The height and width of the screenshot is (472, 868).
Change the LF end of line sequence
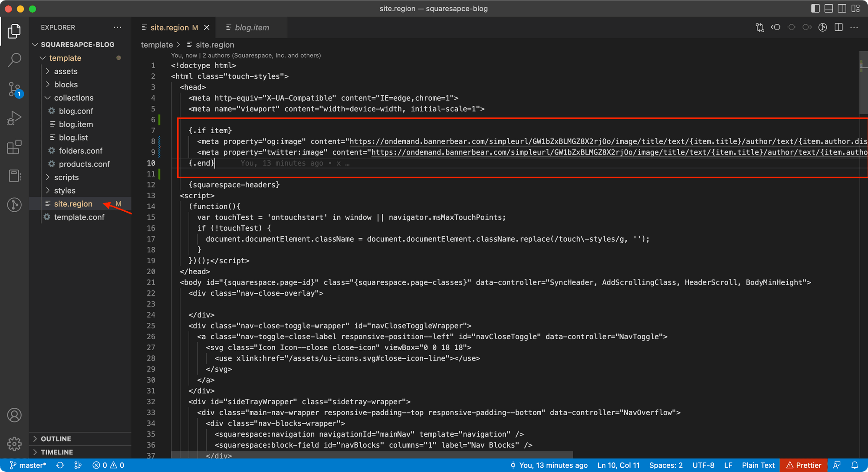tap(728, 465)
